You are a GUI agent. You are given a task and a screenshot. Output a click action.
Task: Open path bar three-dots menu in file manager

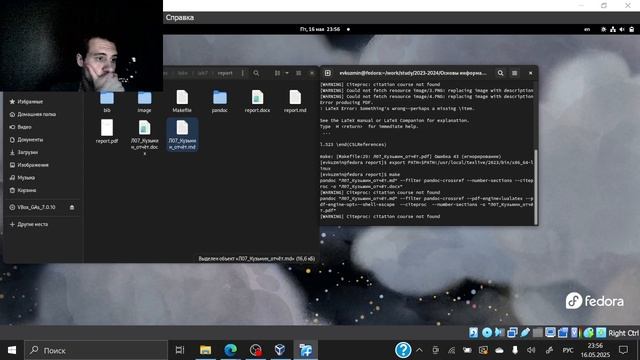pos(242,73)
